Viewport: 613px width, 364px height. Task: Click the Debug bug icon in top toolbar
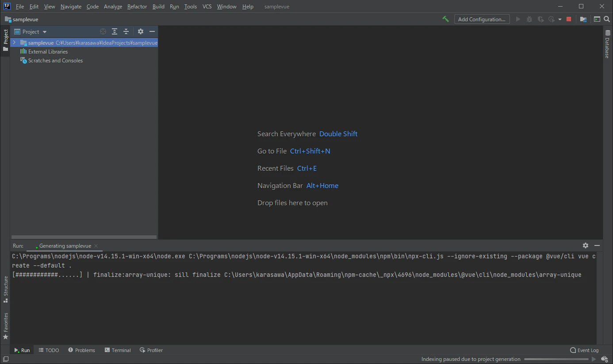[529, 19]
